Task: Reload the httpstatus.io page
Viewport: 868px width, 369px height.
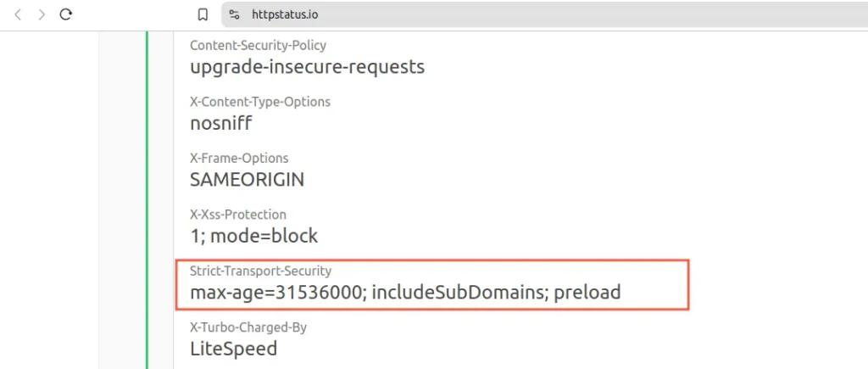Action: click(66, 14)
